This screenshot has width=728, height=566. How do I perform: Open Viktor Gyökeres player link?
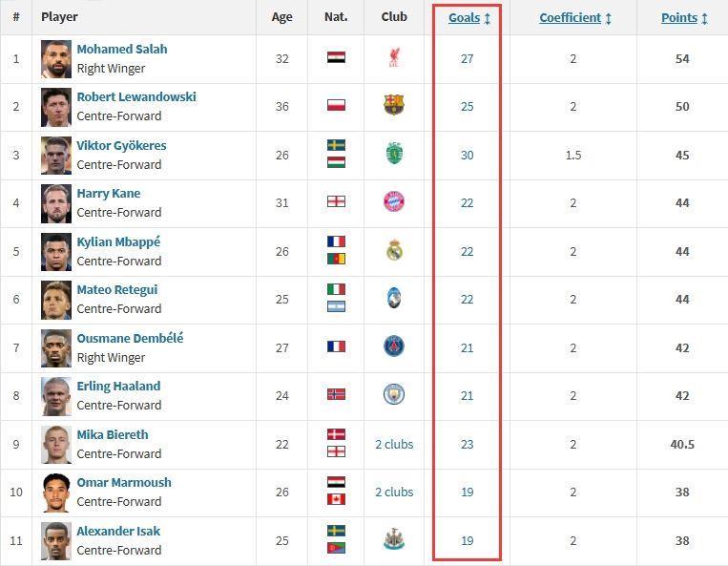click(121, 145)
